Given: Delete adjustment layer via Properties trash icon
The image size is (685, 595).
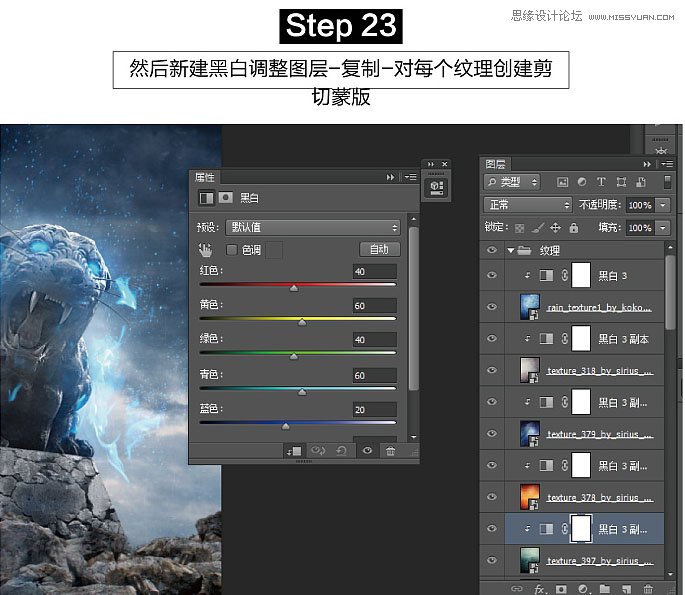Looking at the screenshot, I should 390,451.
